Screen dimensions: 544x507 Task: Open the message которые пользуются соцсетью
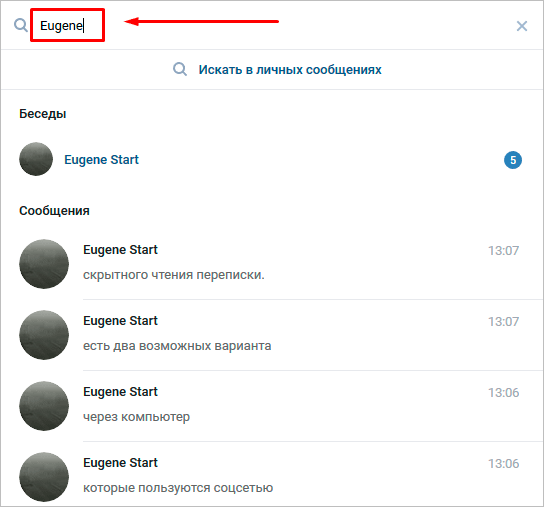point(272,474)
